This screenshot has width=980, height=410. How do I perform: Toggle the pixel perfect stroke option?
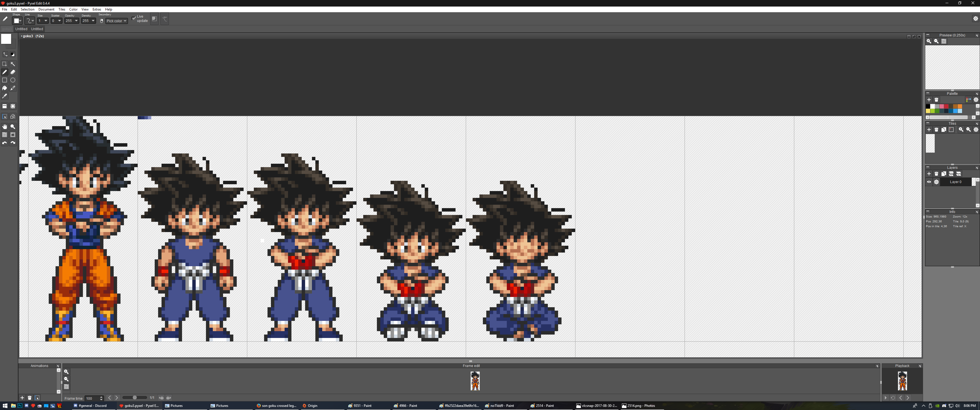pos(165,19)
